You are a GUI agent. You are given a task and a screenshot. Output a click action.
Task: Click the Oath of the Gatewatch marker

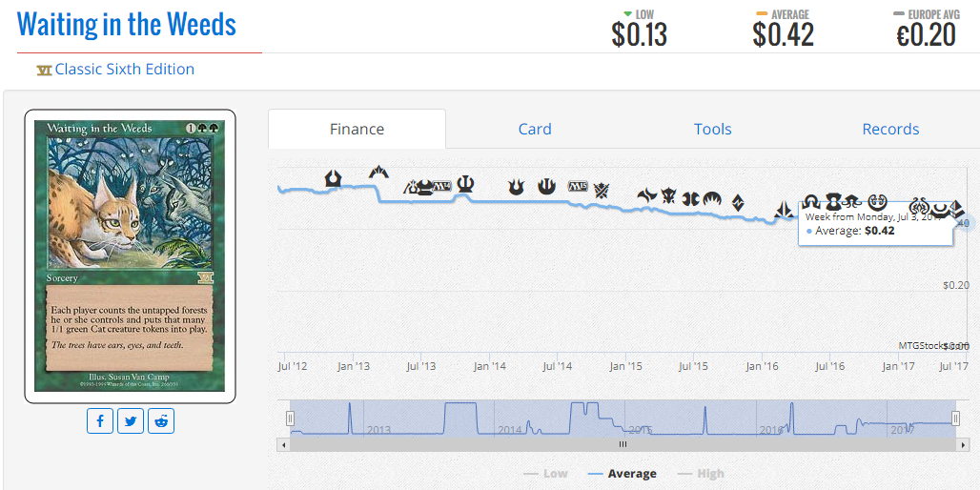click(784, 210)
